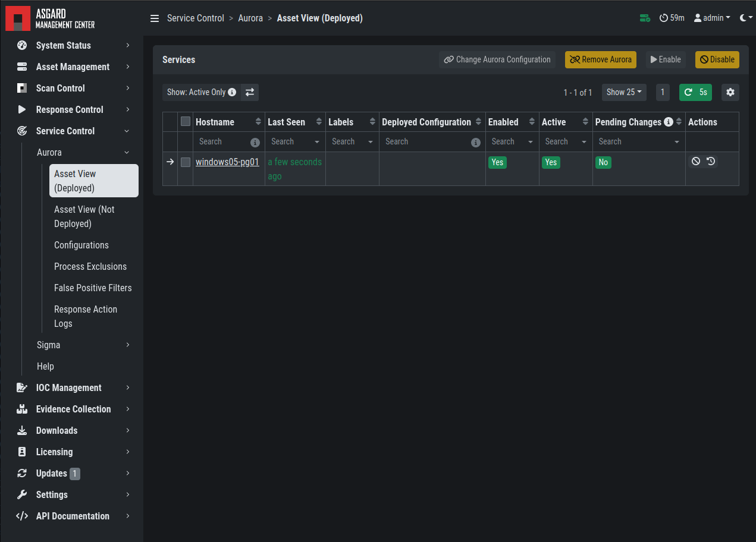Open the Enabled filter dropdown
Viewport: 756px width, 542px height.
coord(512,141)
